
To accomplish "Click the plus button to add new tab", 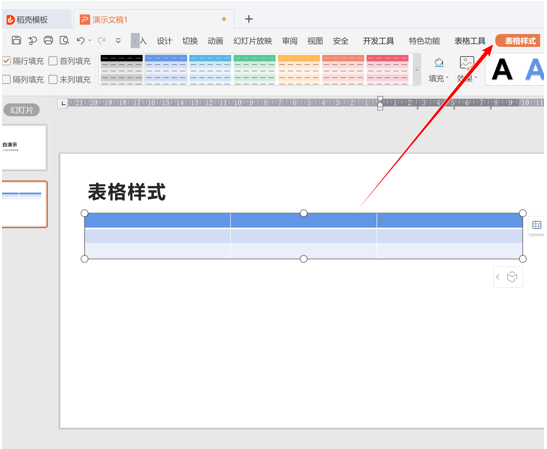I will [x=249, y=19].
